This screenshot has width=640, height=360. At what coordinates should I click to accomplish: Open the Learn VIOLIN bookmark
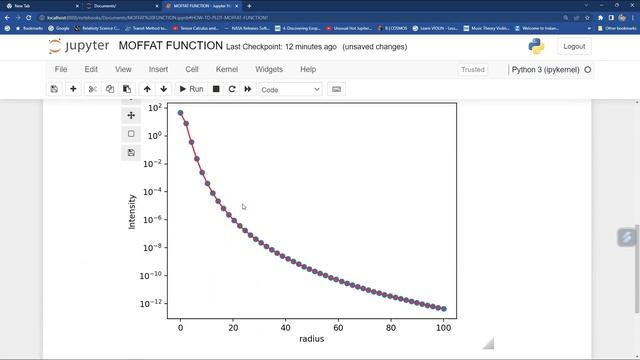click(x=435, y=29)
